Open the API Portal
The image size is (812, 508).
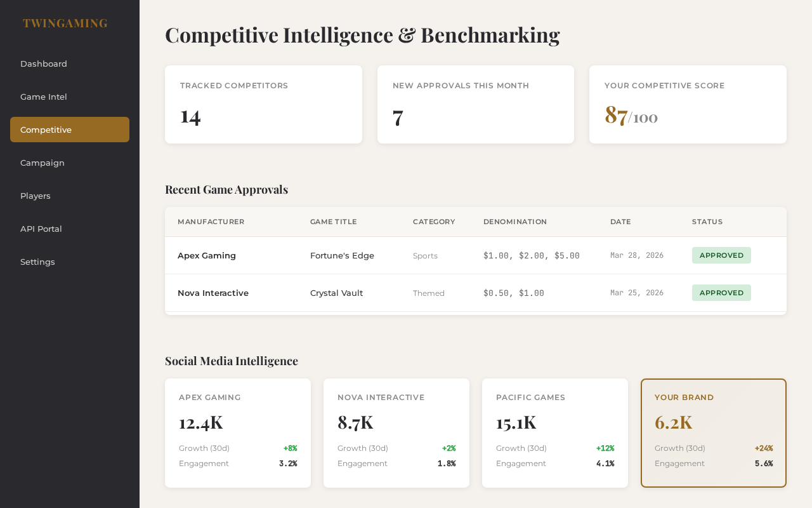coord(41,229)
